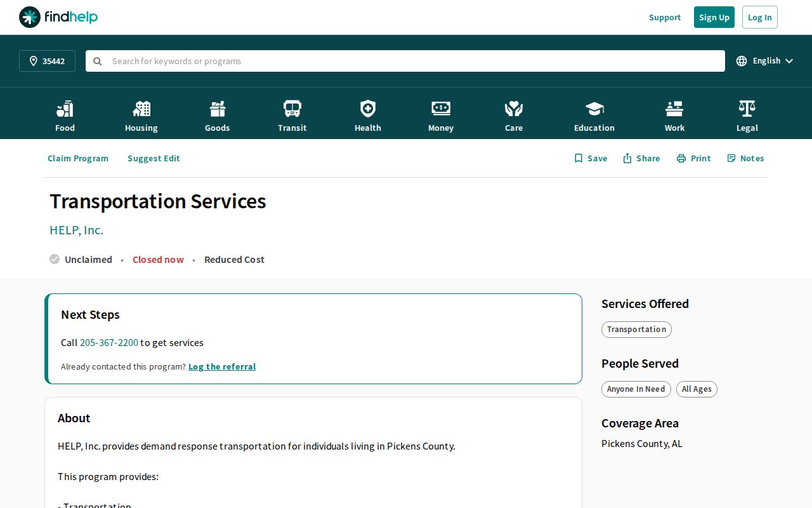Select the Care hands-heart icon
Image resolution: width=812 pixels, height=508 pixels.
[514, 109]
